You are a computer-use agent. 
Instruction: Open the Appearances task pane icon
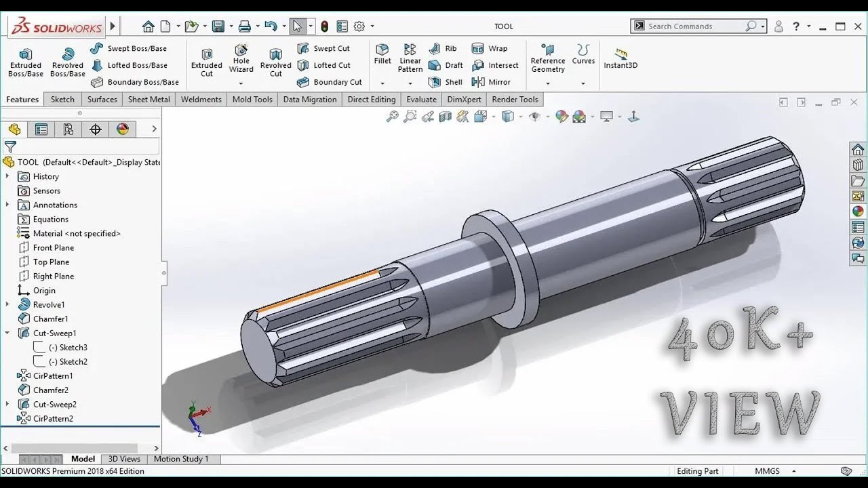(x=858, y=211)
